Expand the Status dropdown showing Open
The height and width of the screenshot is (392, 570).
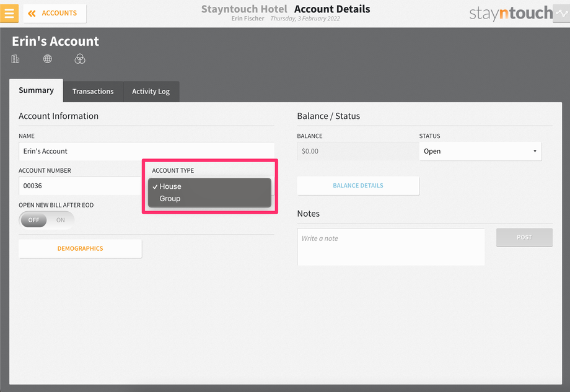coord(480,151)
